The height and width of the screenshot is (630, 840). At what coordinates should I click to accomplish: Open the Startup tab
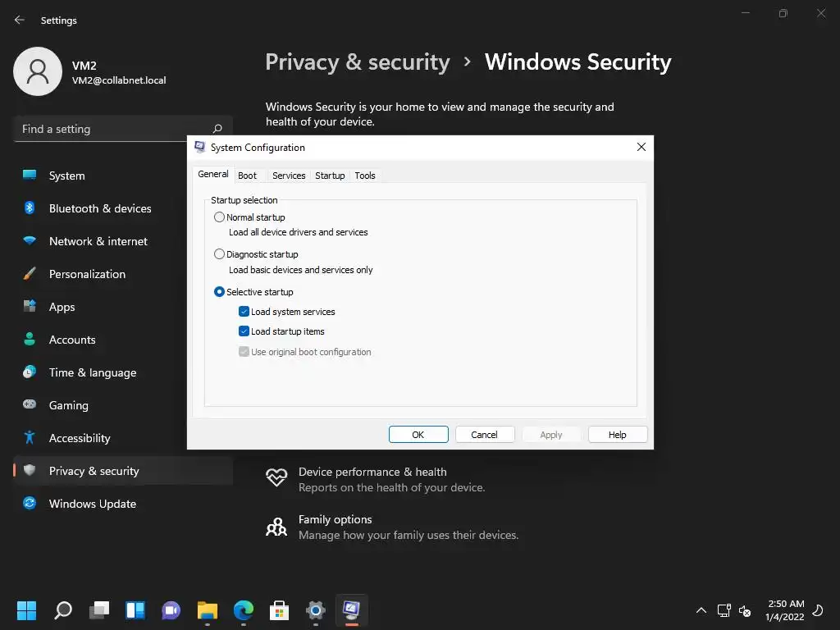click(x=330, y=176)
